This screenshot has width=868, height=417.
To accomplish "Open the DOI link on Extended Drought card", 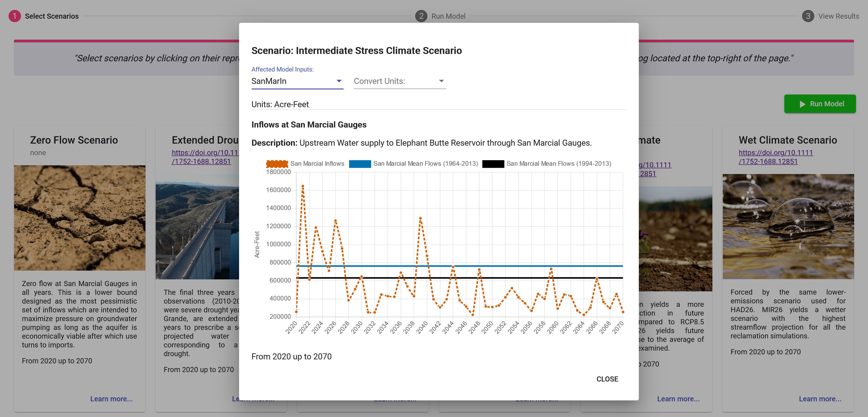I will 205,157.
